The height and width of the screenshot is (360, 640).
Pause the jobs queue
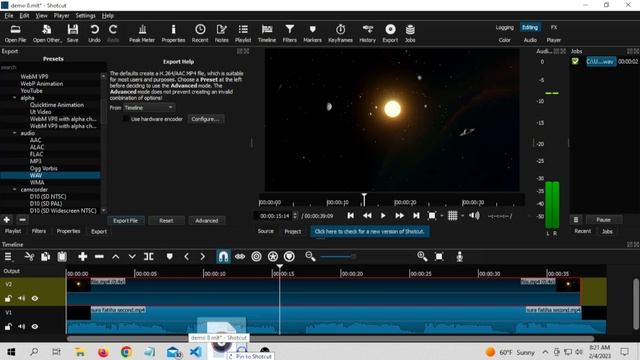point(603,220)
